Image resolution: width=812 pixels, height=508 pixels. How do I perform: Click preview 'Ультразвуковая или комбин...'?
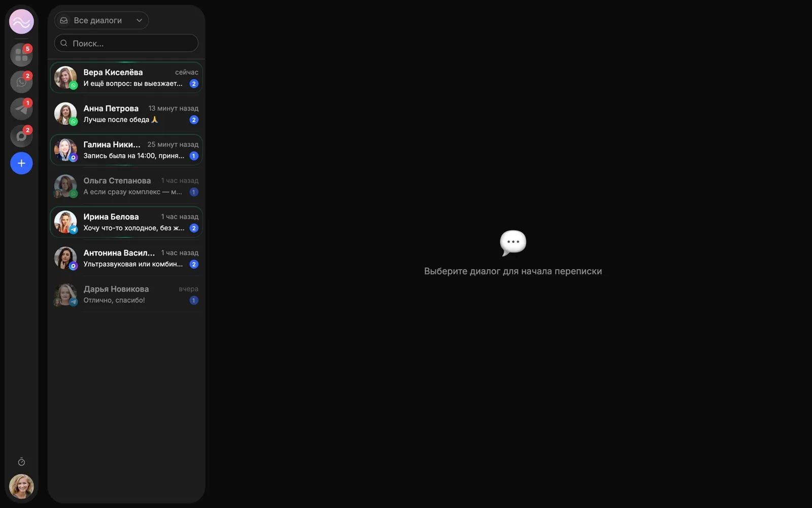(133, 264)
